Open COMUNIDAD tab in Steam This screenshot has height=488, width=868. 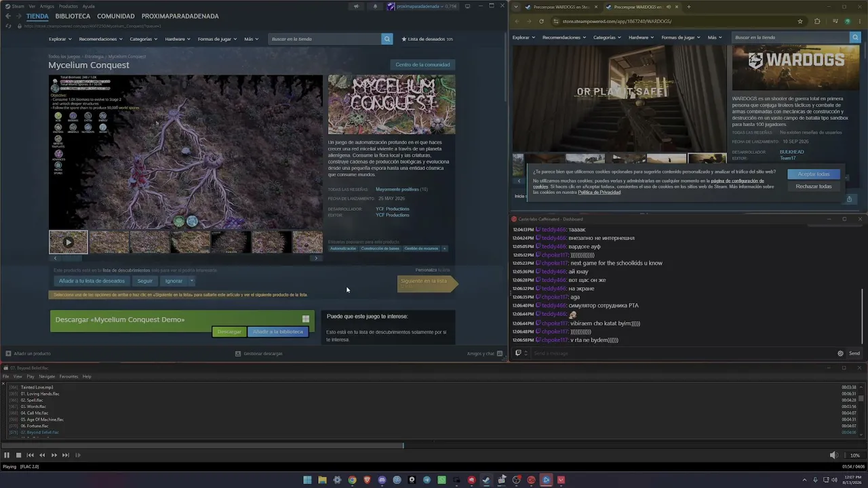116,16
